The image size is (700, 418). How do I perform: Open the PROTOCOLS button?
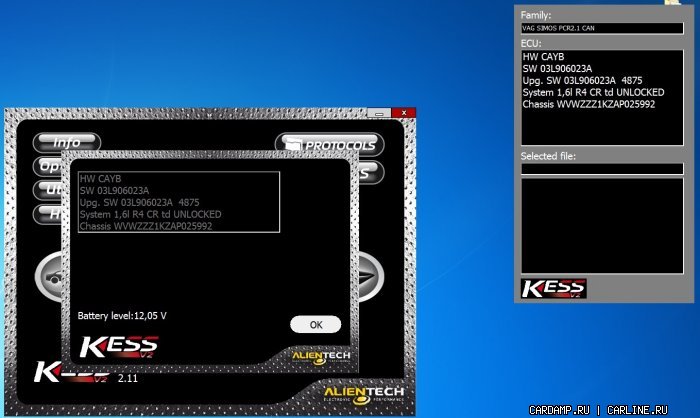pyautogui.click(x=329, y=145)
